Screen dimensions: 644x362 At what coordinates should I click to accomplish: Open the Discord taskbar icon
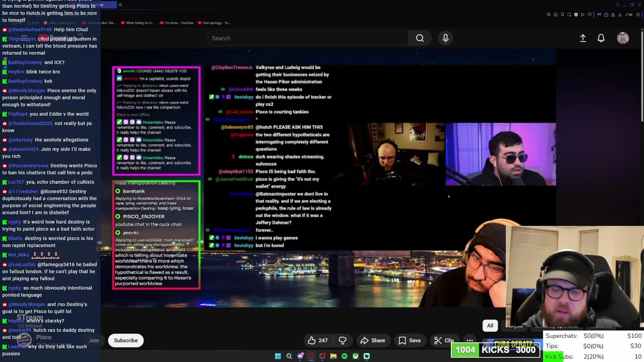300,356
